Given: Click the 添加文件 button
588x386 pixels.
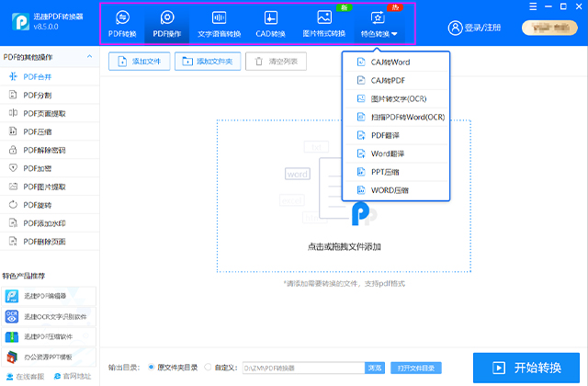Looking at the screenshot, I should [x=139, y=62].
